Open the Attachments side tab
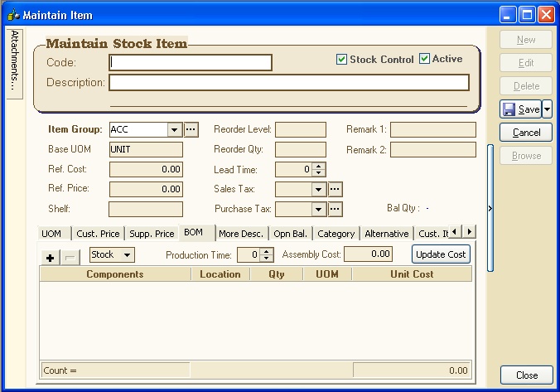560x392 pixels. click(x=15, y=64)
